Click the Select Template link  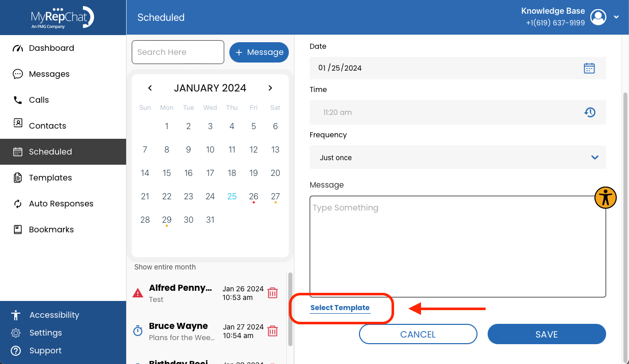pos(340,308)
